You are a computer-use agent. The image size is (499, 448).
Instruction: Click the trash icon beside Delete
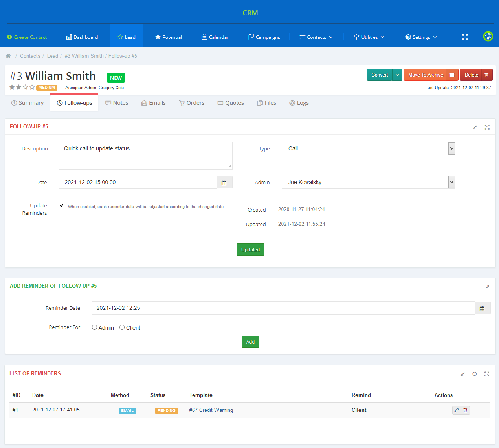(x=486, y=75)
